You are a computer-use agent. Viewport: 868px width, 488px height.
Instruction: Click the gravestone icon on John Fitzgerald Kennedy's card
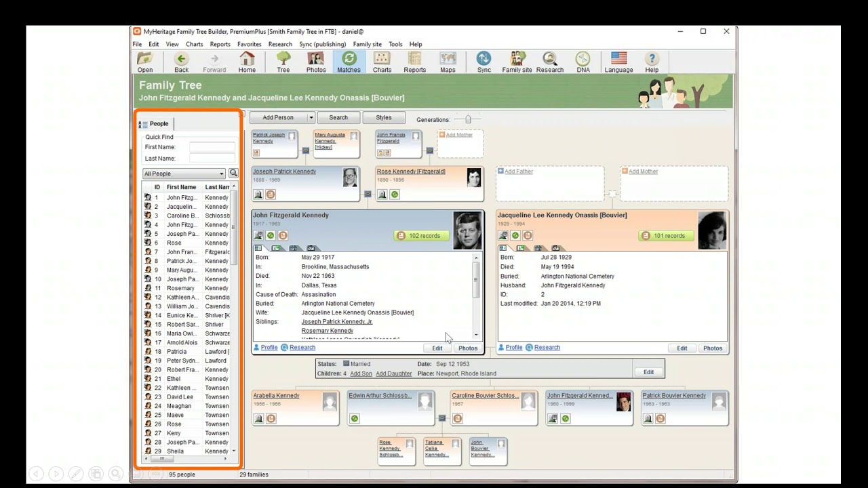click(x=258, y=236)
